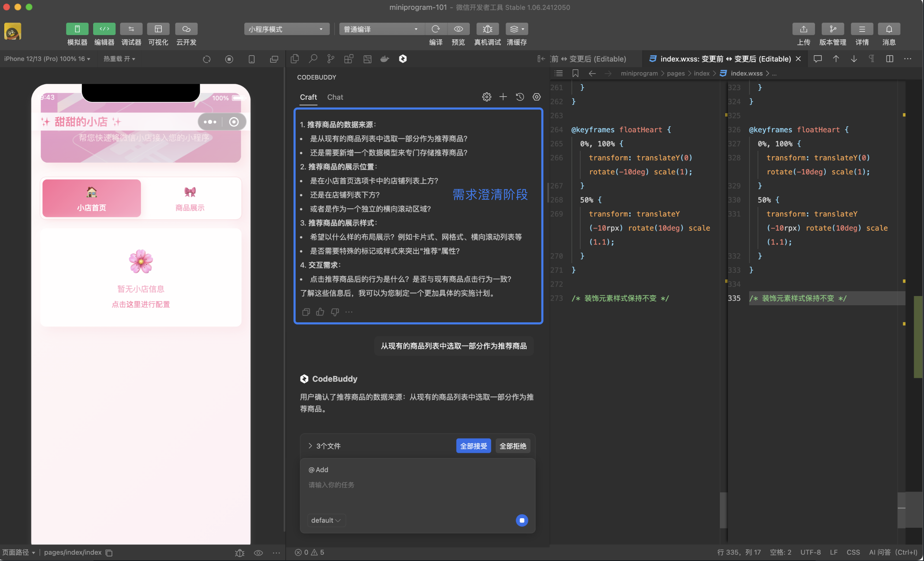This screenshot has height=561, width=924.
Task: Click the CodeBuddy new chat plus icon
Action: coord(503,97)
